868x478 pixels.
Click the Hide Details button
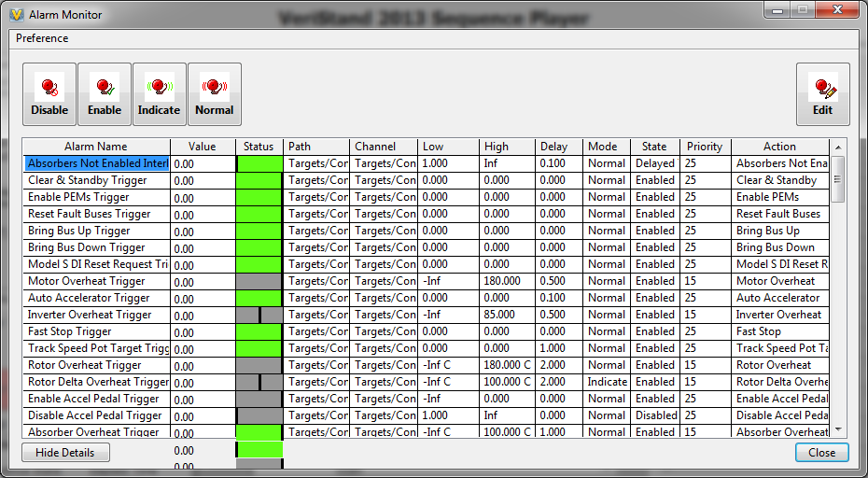coord(65,453)
